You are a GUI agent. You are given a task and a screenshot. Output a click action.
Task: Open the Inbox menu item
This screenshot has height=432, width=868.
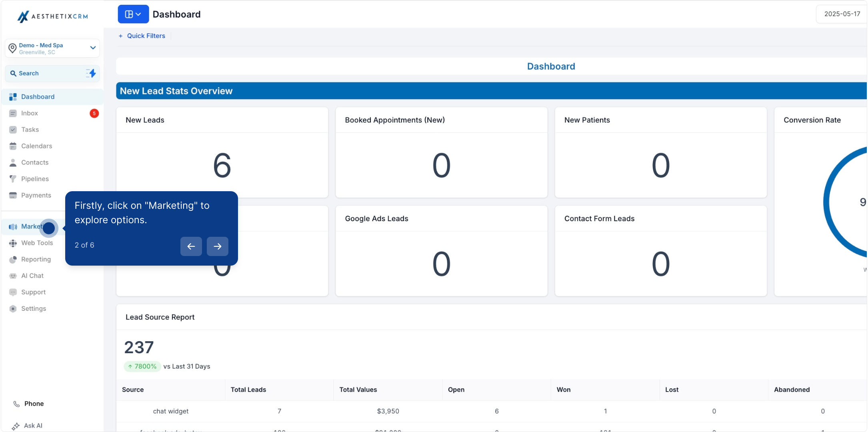coord(52,113)
